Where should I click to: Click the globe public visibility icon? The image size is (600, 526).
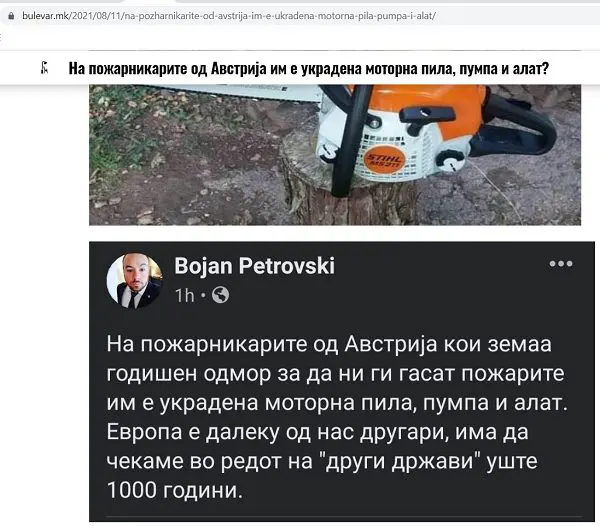(221, 295)
